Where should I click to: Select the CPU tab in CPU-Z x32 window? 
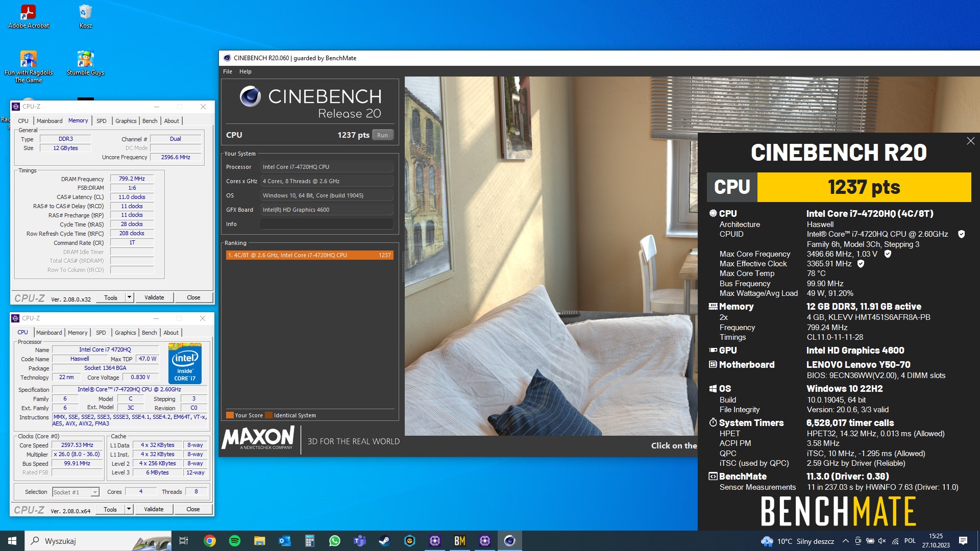coord(23,121)
